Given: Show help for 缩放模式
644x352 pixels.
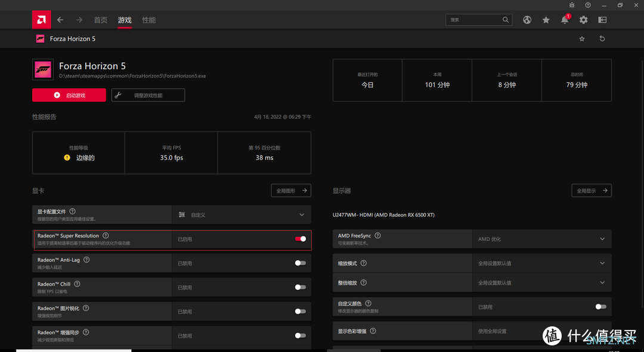Looking at the screenshot, I should pos(364,263).
